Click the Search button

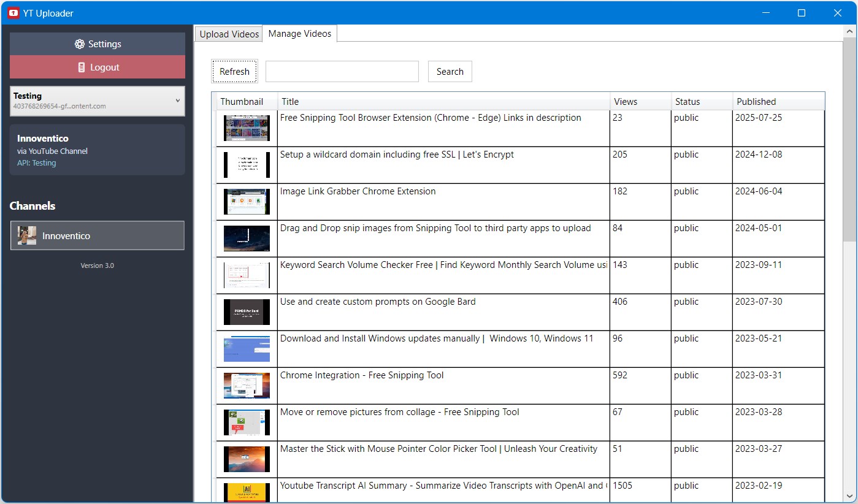click(450, 71)
